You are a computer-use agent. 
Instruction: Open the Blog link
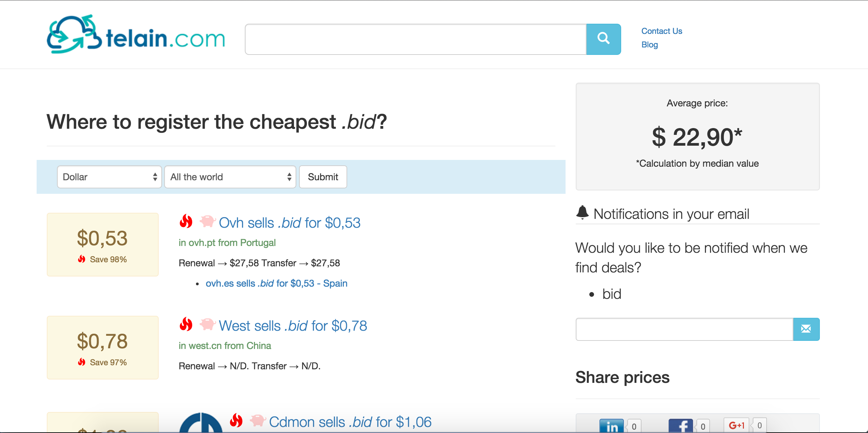(649, 45)
